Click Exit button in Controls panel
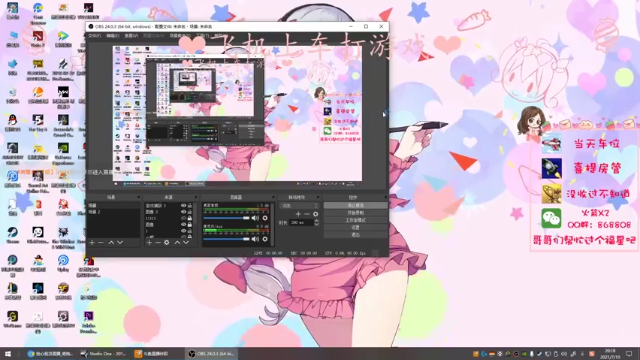Screen dimensions: 640x360 coord(356,235)
